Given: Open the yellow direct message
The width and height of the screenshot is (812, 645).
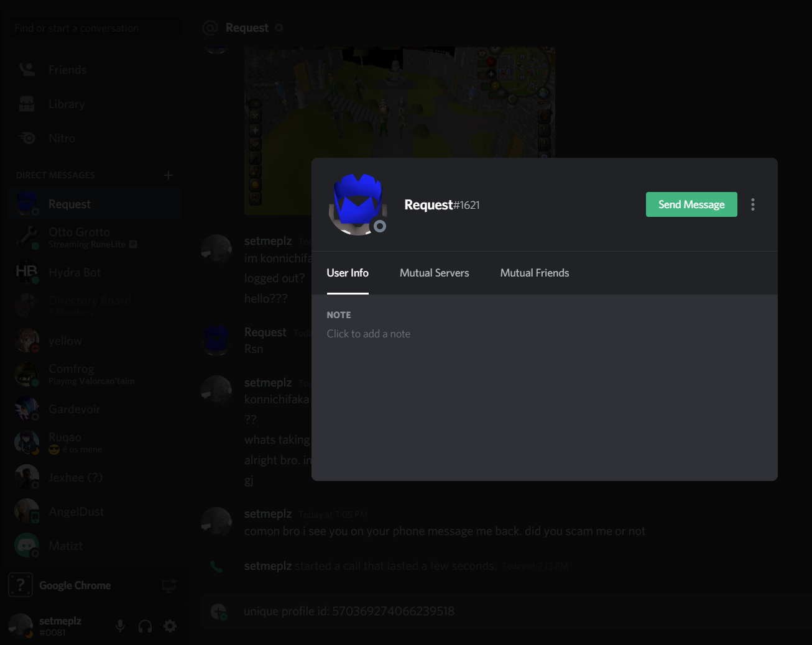Looking at the screenshot, I should [x=95, y=341].
